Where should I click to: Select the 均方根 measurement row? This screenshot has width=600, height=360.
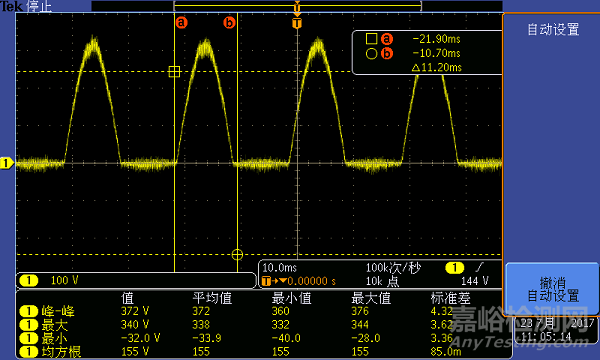tap(259, 352)
